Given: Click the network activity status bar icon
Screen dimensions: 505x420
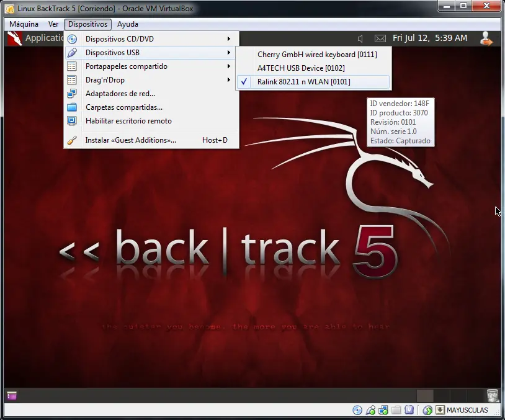Looking at the screenshot, I should (x=383, y=410).
